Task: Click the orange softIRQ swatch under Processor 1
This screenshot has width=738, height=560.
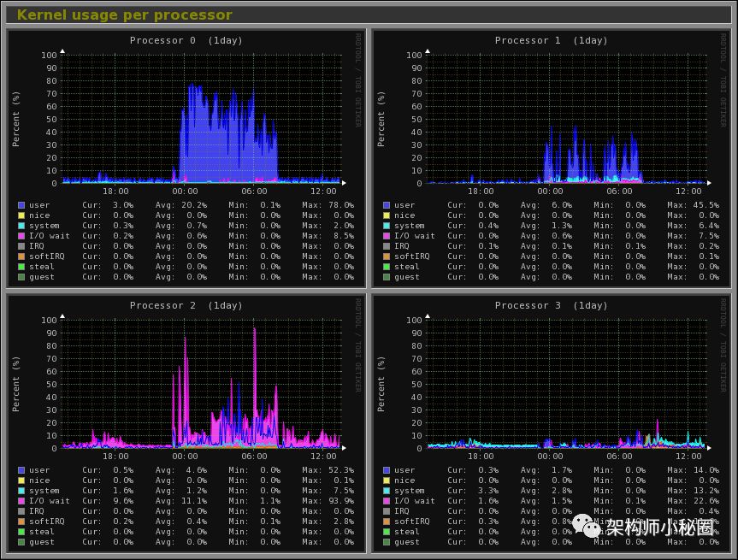Action: tap(387, 256)
